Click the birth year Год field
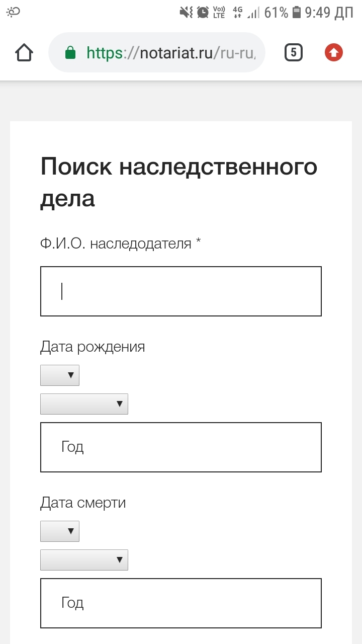This screenshot has width=362, height=644. click(x=181, y=447)
